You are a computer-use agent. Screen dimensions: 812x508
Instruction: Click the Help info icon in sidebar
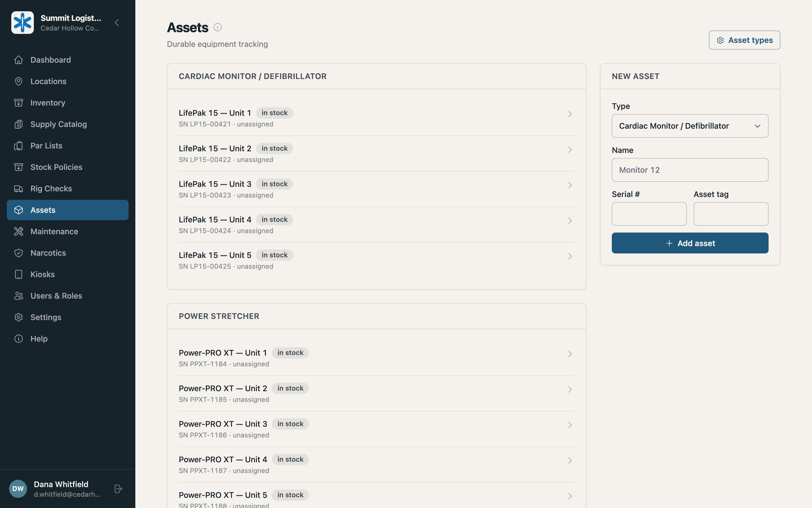coord(18,339)
